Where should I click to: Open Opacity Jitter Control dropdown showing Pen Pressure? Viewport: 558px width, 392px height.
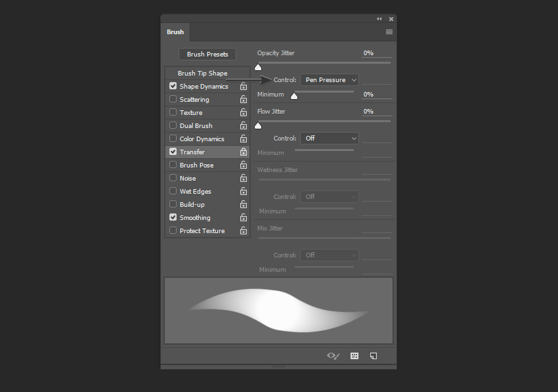point(330,79)
